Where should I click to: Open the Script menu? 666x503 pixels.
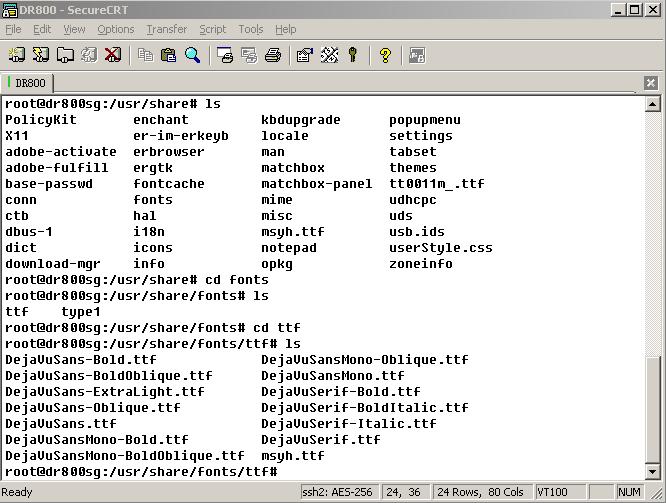(213, 29)
